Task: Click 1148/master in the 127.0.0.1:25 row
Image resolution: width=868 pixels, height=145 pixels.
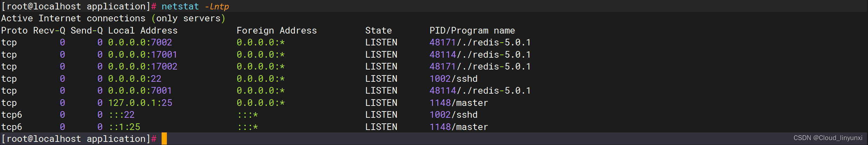Action: [x=459, y=103]
